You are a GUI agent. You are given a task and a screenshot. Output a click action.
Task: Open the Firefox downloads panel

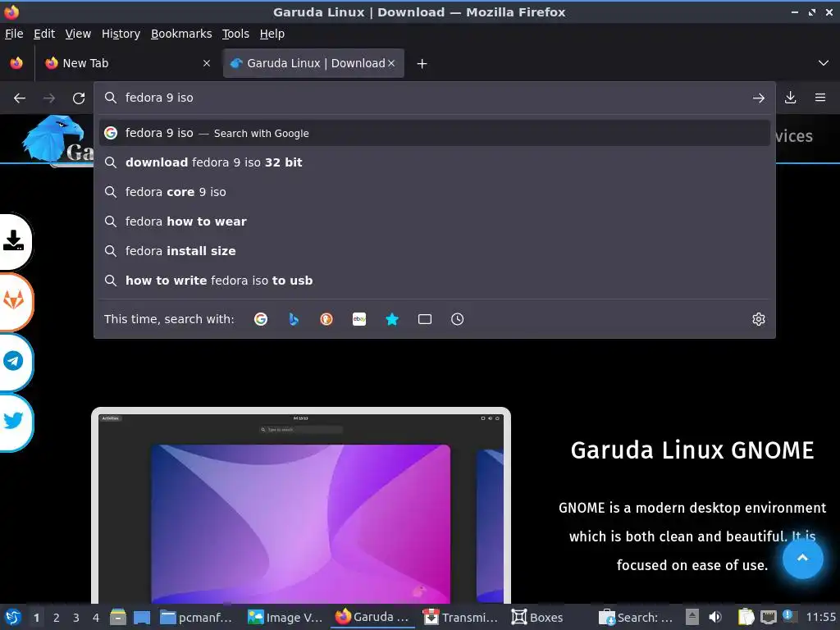(x=790, y=98)
